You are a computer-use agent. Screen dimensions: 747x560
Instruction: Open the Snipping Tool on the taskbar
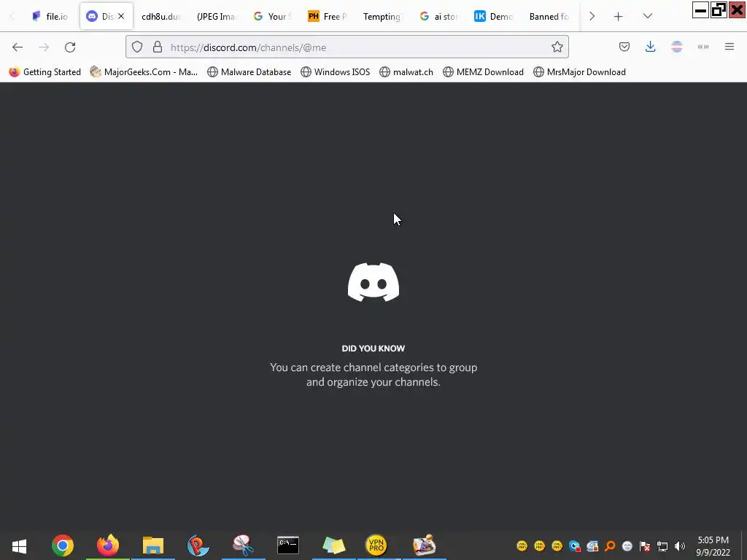243,545
